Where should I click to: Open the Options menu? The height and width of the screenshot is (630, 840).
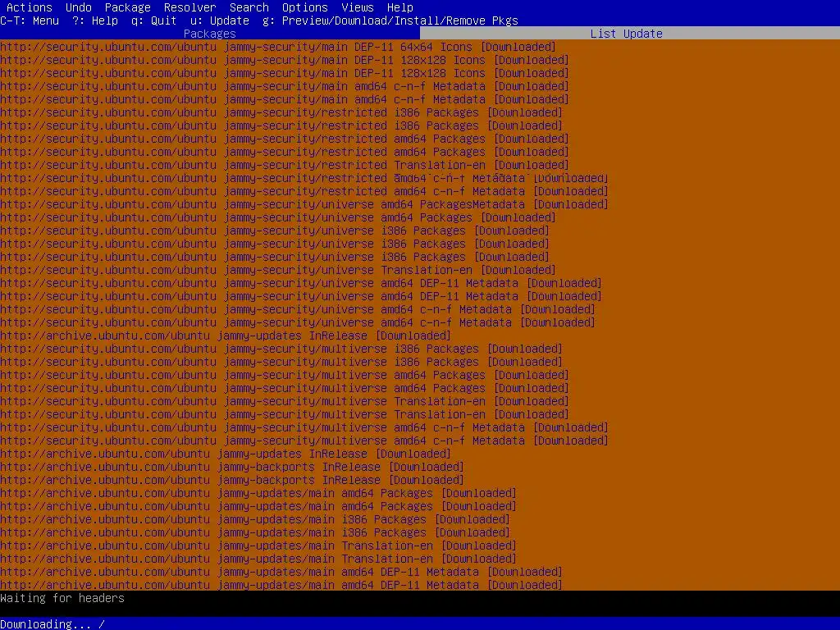305,7
